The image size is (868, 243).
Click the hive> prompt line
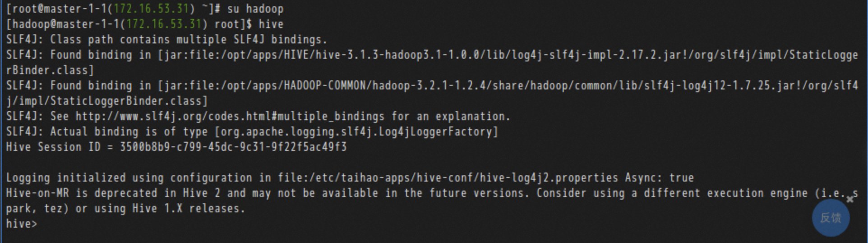pos(22,224)
